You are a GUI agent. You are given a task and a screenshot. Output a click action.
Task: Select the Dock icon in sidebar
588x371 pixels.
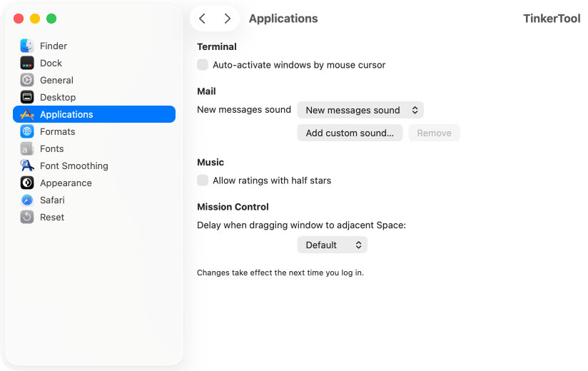27,63
